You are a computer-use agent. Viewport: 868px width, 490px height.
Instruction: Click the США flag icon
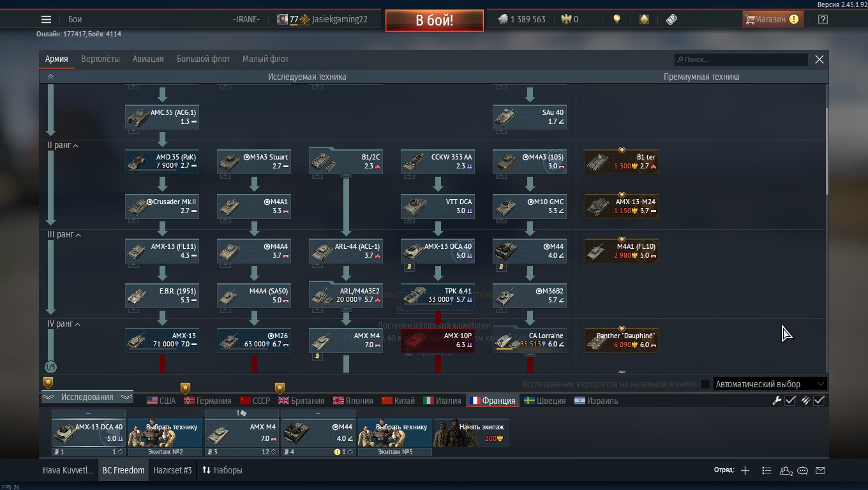(x=152, y=401)
